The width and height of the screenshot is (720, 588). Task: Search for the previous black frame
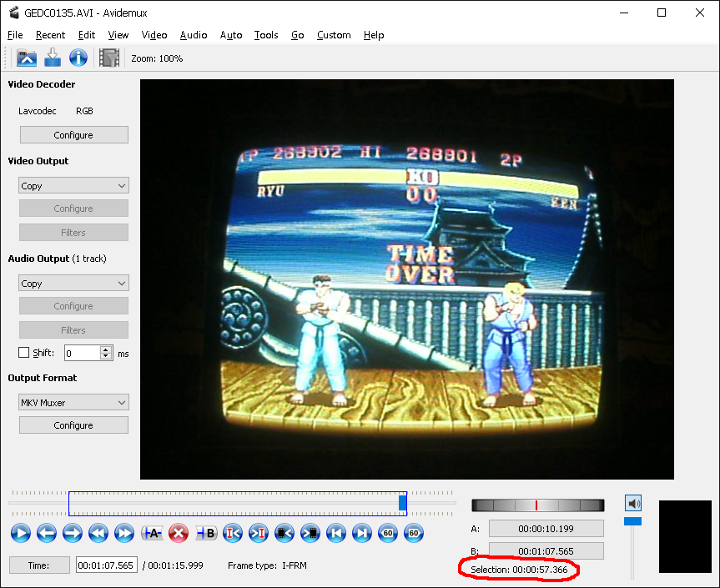coord(284,534)
